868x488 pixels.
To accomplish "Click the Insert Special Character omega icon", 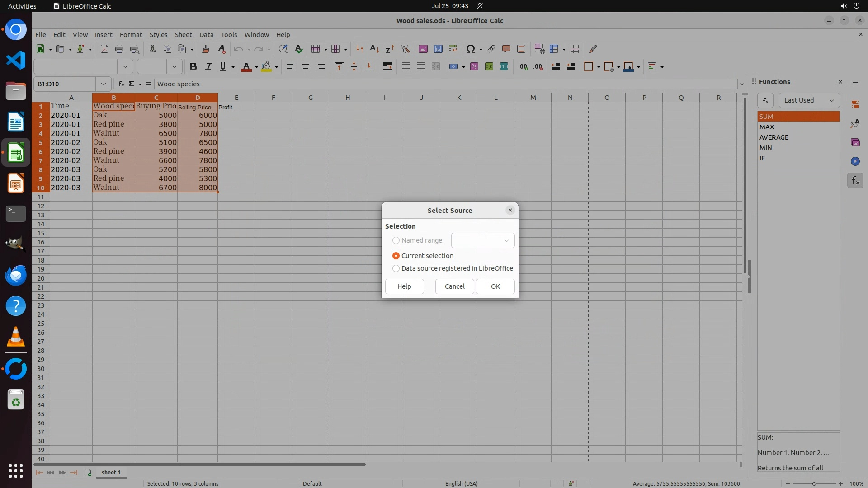I will point(470,49).
